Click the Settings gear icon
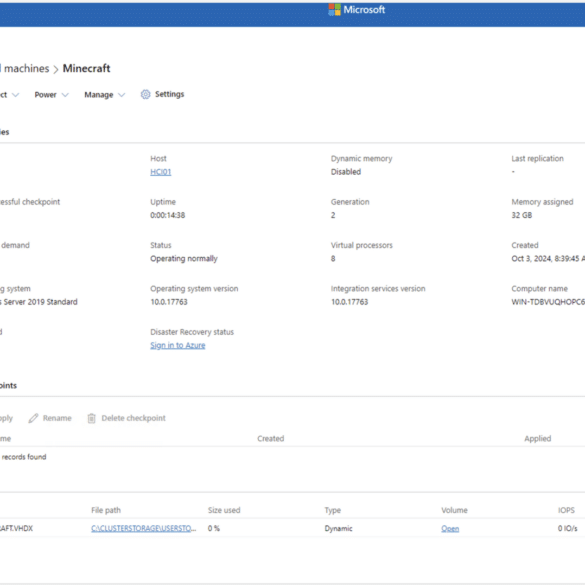This screenshot has height=585, width=585. tap(146, 94)
